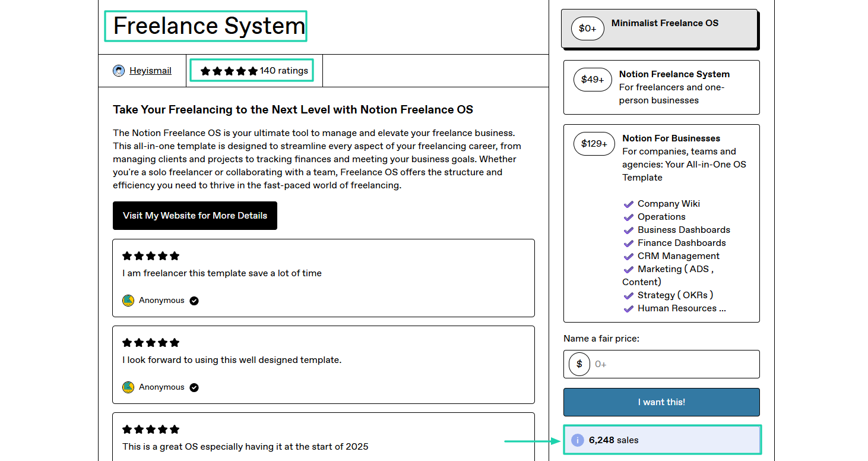Viewport: 868px width, 461px height.
Task: Select the Notion Freelance System $49+ option
Action: [661, 87]
